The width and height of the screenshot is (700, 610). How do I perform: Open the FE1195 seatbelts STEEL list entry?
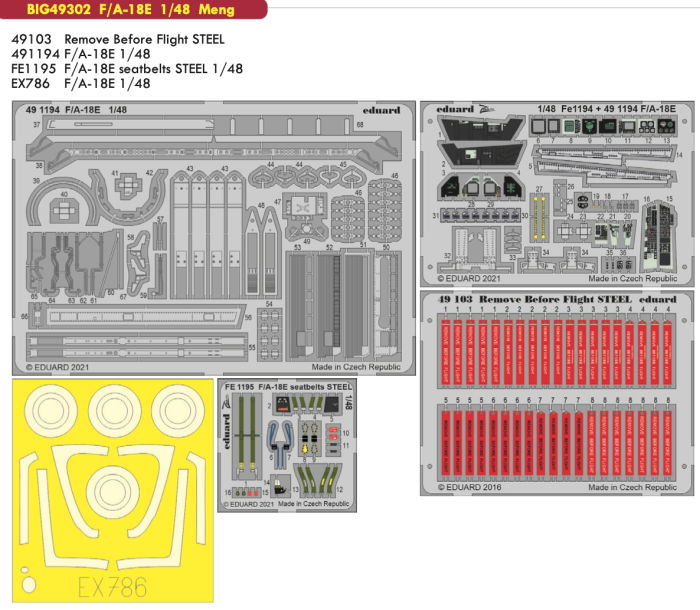coord(126,69)
